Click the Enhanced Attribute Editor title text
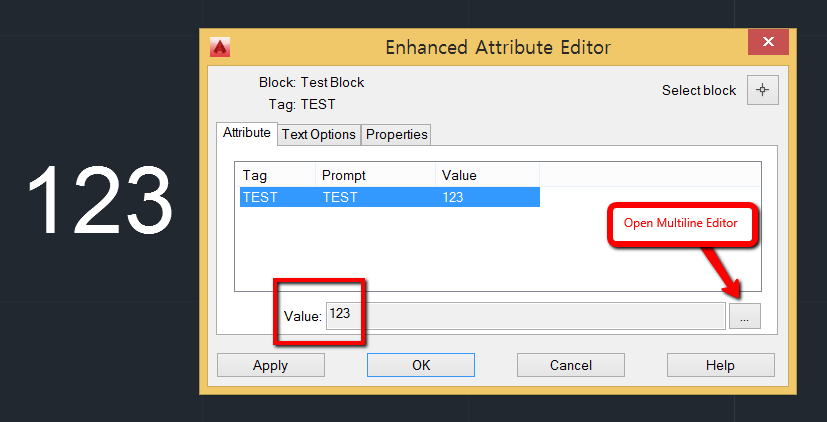The width and height of the screenshot is (827, 422). pos(498,47)
